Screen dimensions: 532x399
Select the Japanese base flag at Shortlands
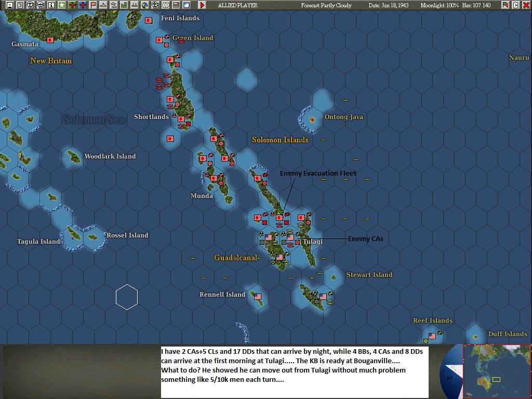(181, 119)
